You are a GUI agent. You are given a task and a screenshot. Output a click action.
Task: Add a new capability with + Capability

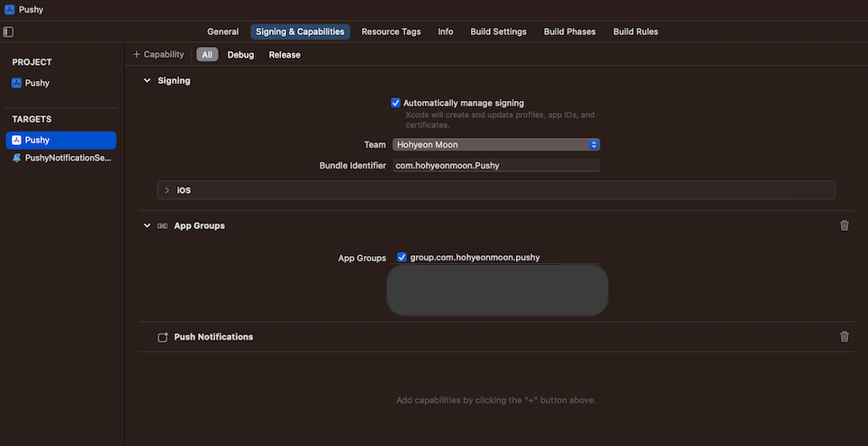(158, 55)
